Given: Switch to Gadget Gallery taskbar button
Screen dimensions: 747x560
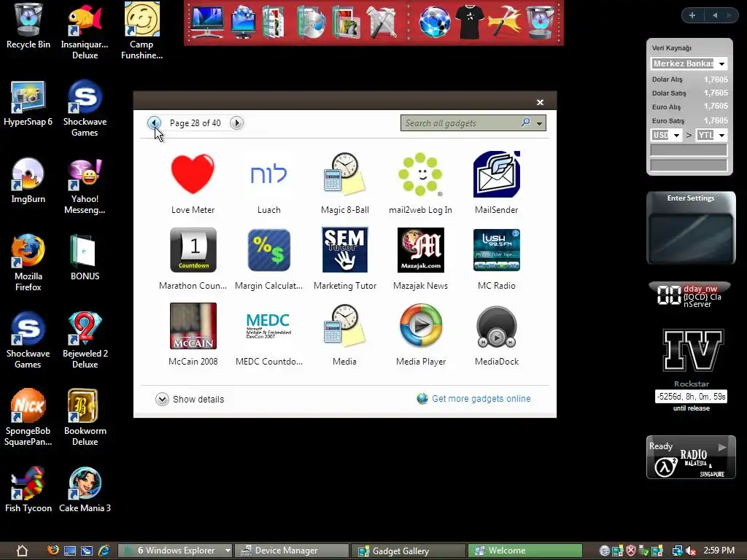Looking at the screenshot, I should click(409, 551).
